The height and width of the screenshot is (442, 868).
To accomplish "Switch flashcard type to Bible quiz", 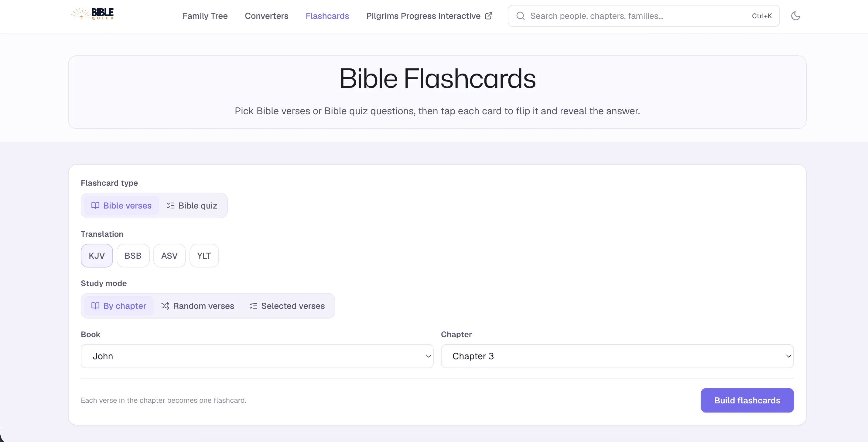I will [192, 206].
